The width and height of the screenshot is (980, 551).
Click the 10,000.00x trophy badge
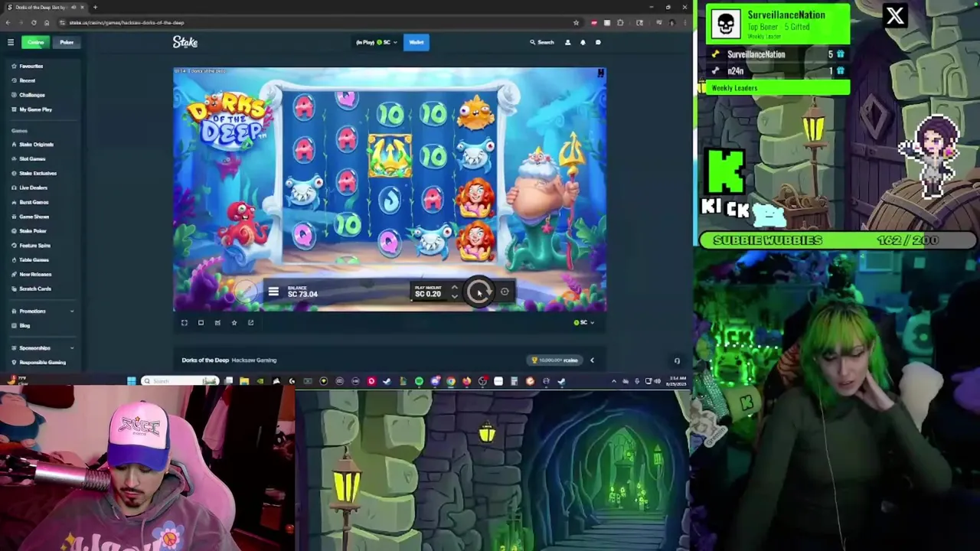[556, 360]
